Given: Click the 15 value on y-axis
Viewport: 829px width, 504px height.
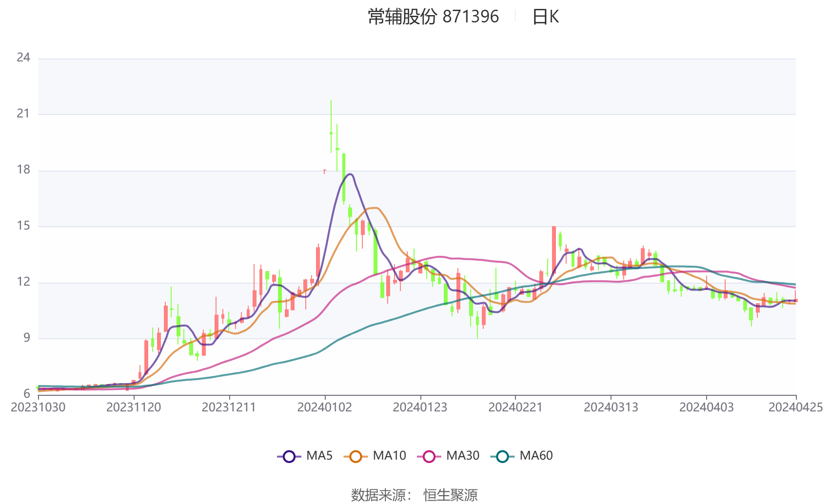Looking at the screenshot, I should (x=23, y=226).
